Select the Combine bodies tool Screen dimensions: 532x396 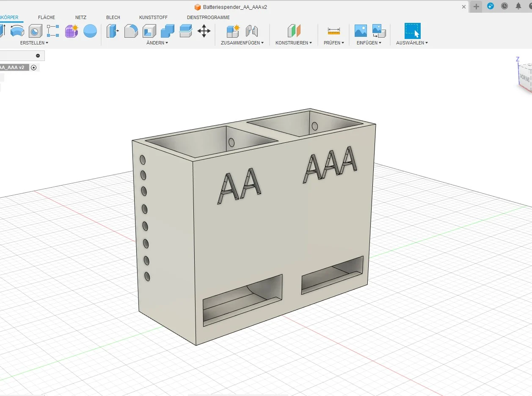coord(168,31)
